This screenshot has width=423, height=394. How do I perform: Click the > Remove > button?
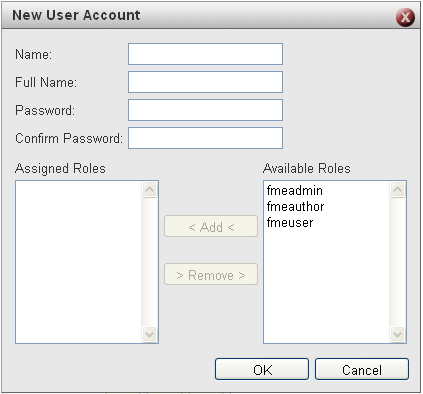(211, 274)
